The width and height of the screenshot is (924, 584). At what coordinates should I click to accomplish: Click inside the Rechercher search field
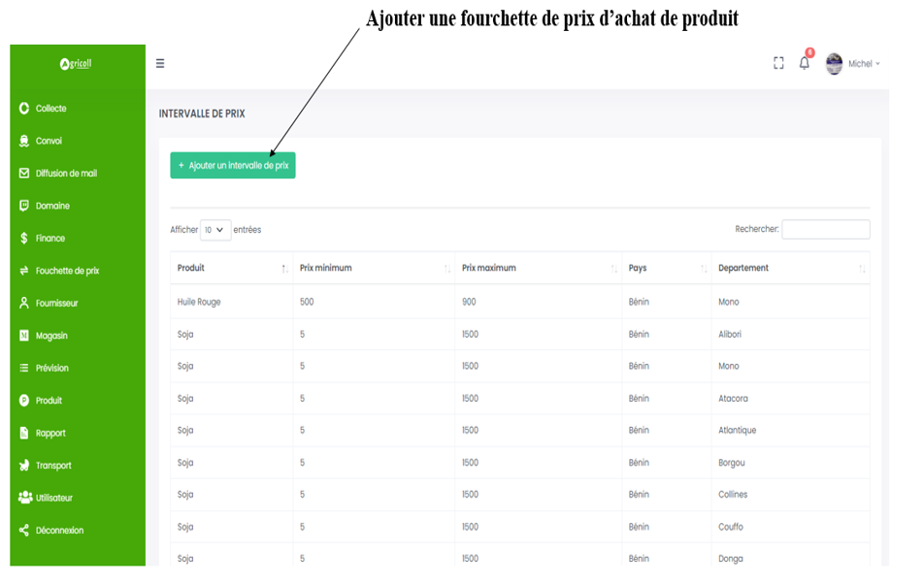pos(826,229)
